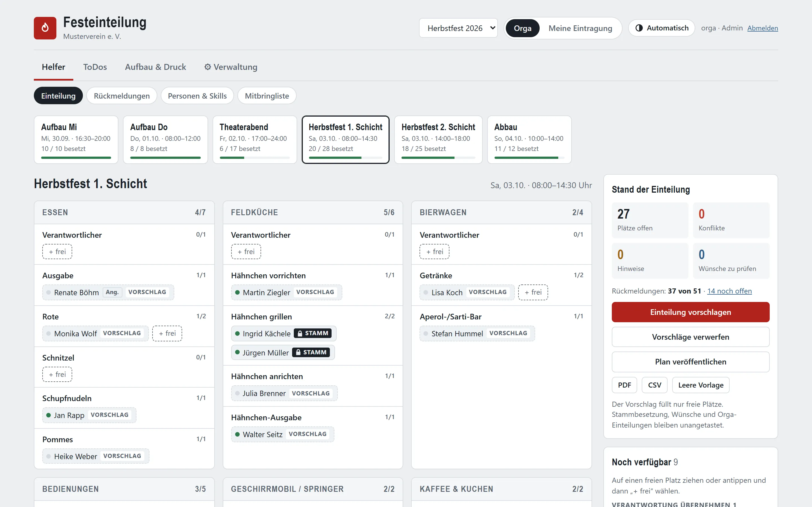The width and height of the screenshot is (812, 507).
Task: Open the Herbstfest 2026 event dropdown
Action: point(458,28)
